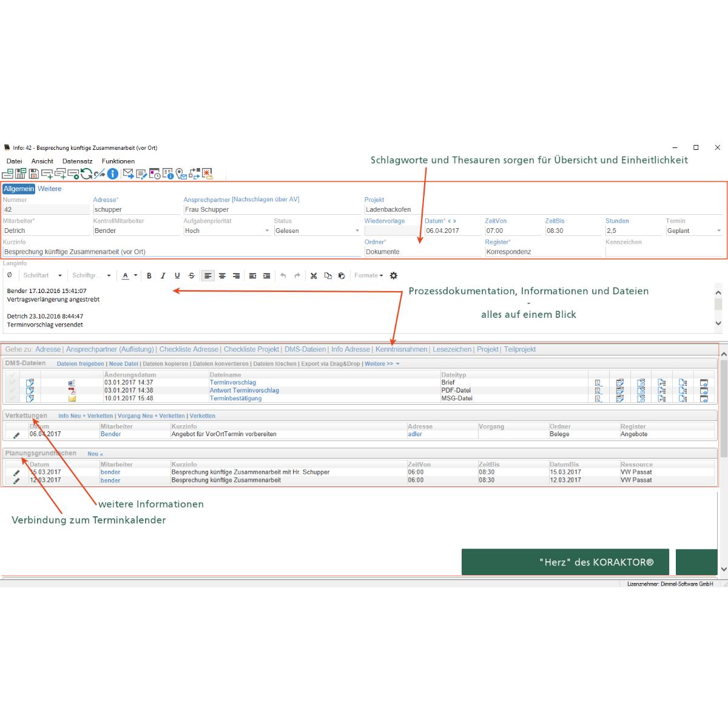Click the calendar with clock toolbar icon
This screenshot has width=728, height=728.
point(155,174)
